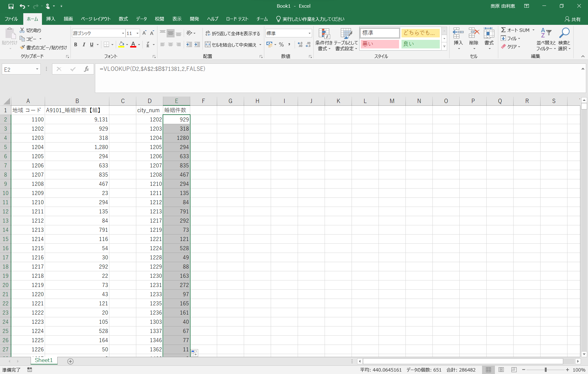Open the 数式 (Formulas) ribbon tab
588x374 pixels.
pos(123,19)
